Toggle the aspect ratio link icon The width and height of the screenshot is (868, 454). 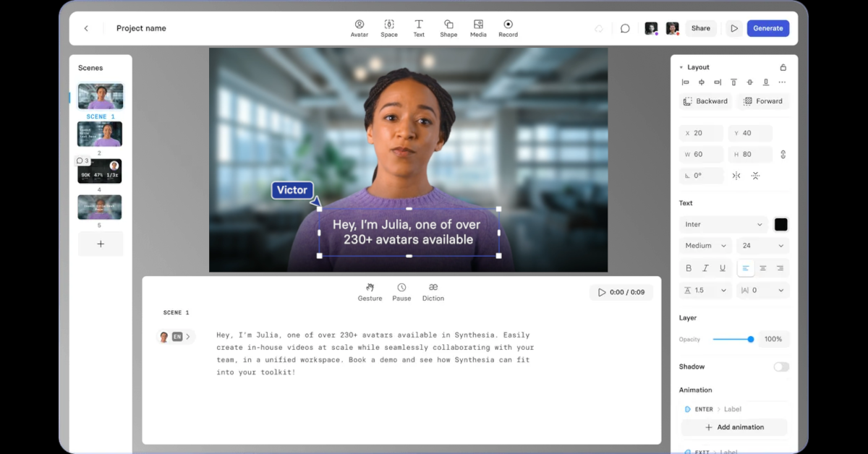click(x=783, y=154)
